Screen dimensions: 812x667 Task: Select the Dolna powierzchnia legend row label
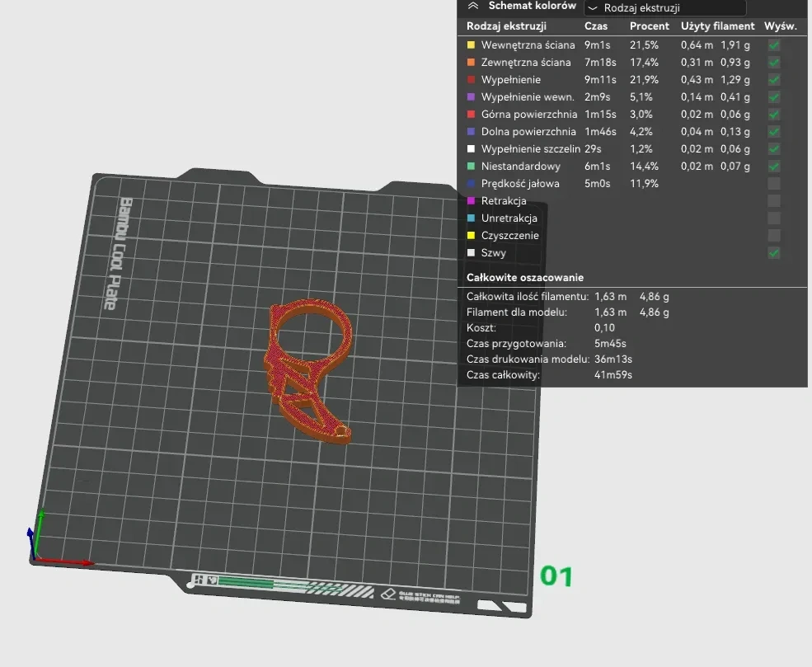pos(528,132)
